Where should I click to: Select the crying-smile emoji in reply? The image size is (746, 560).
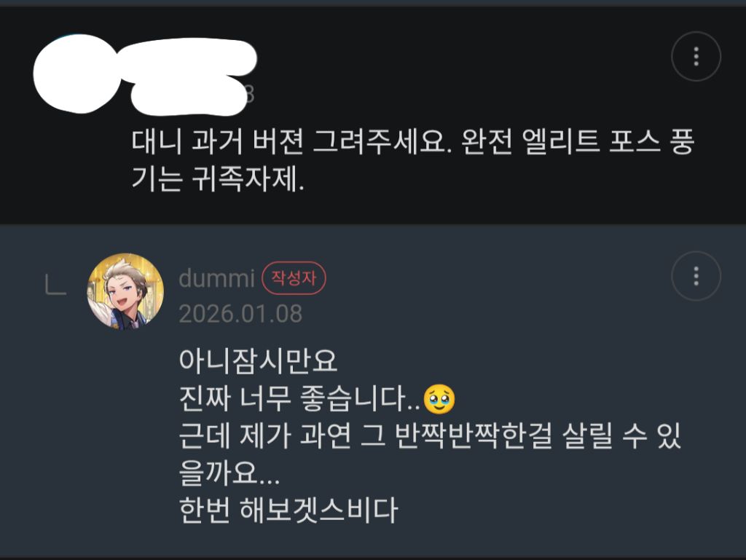[x=439, y=399]
